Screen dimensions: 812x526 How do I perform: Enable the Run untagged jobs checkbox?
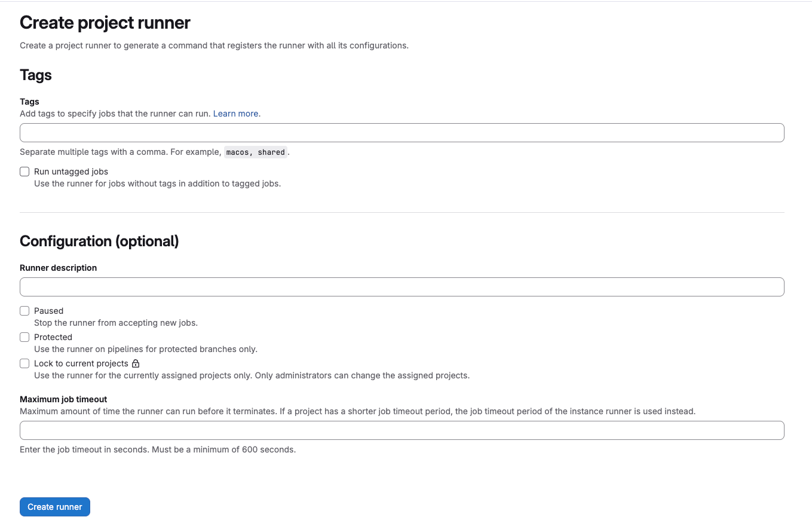(24, 172)
